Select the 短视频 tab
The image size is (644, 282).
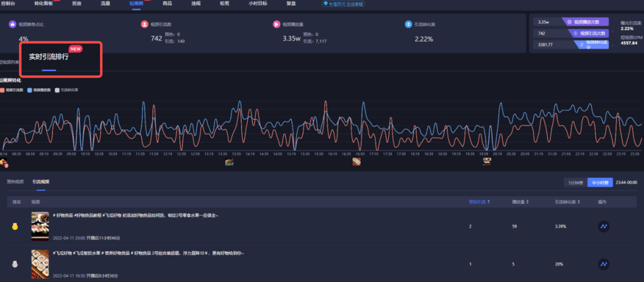tap(137, 4)
